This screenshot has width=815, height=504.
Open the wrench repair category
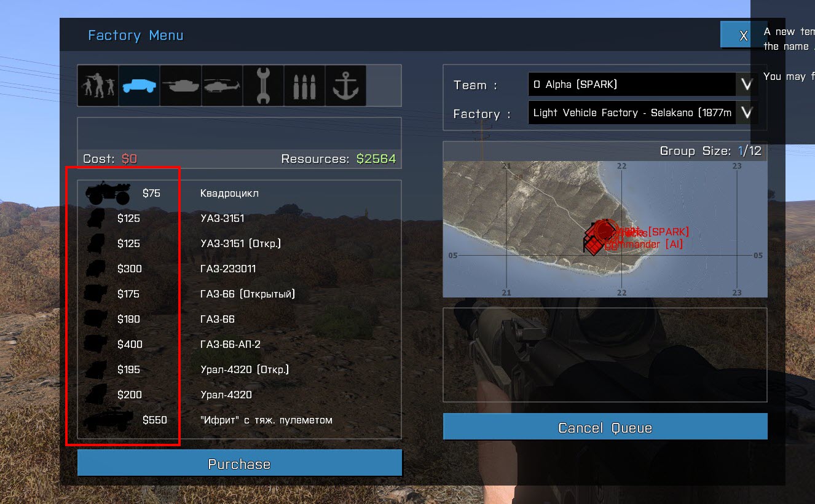tap(263, 85)
